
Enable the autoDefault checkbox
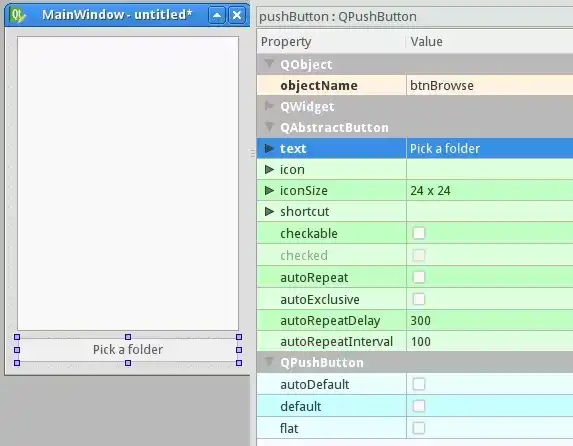coord(419,384)
